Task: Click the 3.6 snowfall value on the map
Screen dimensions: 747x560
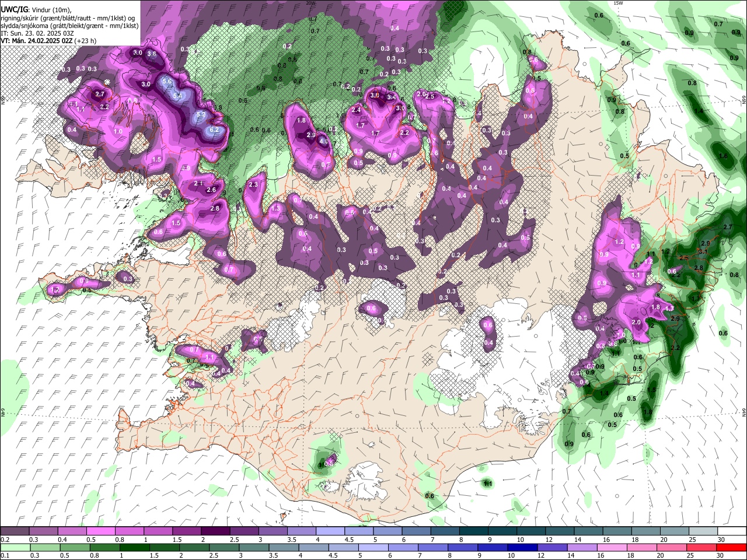Action: (152, 54)
